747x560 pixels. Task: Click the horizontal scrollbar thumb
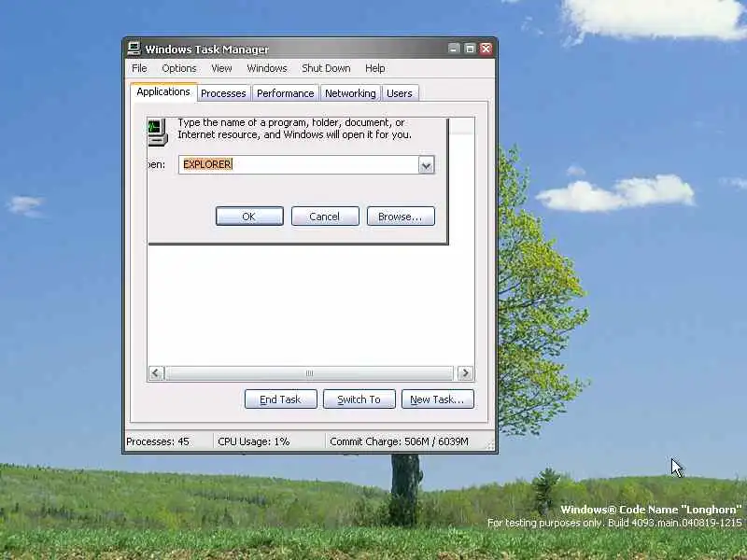(310, 372)
